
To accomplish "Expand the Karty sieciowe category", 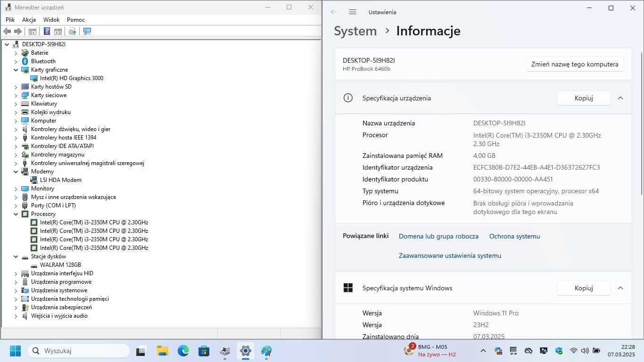I will coord(16,95).
